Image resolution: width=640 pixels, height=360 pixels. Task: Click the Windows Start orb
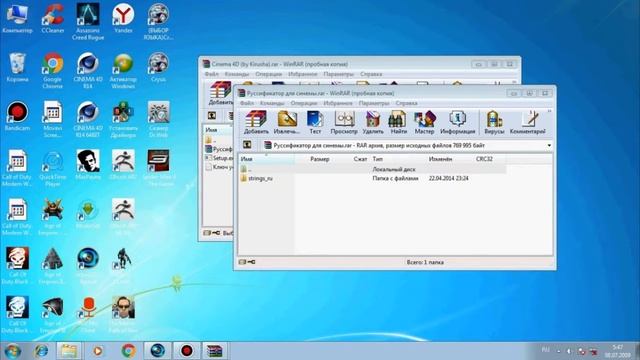[x=12, y=351]
